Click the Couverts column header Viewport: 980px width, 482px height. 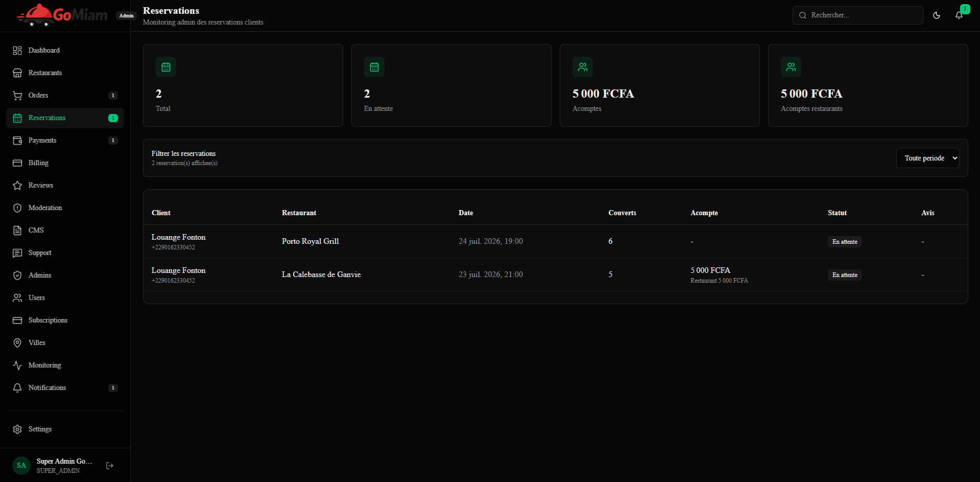[x=622, y=213]
